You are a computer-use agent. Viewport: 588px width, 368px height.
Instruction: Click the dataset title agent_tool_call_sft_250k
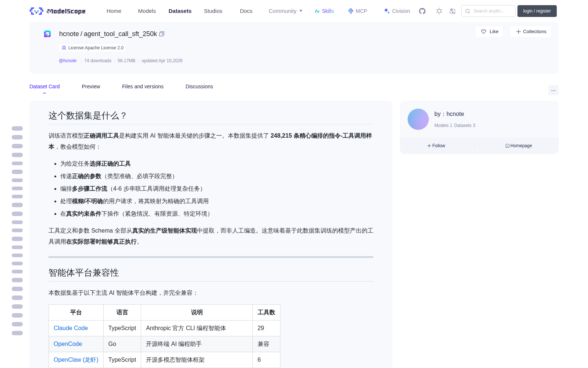(121, 34)
